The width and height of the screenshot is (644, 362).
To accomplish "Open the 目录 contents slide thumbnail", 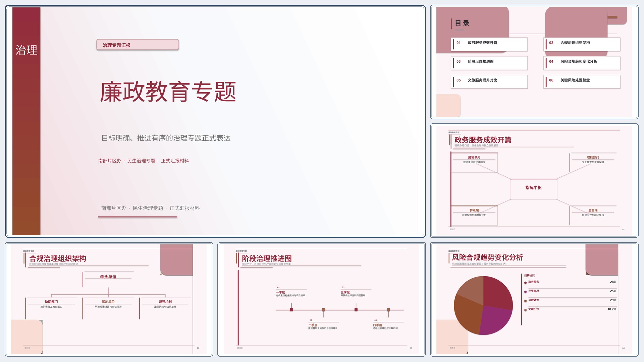I will (x=534, y=62).
